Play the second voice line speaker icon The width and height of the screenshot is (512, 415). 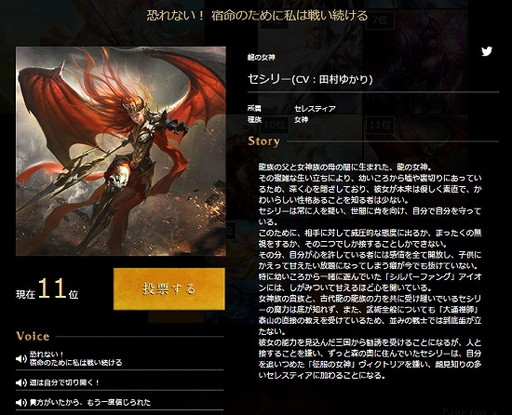point(21,383)
